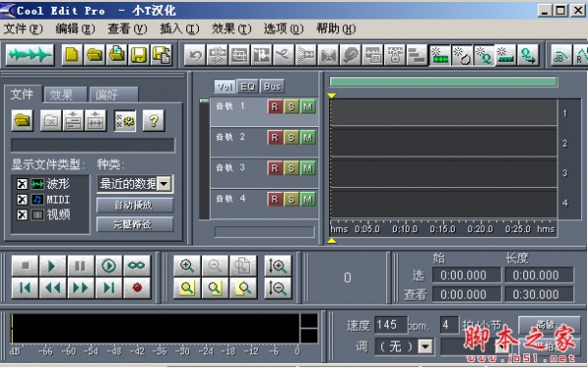Zoom in horizontally

(187, 265)
